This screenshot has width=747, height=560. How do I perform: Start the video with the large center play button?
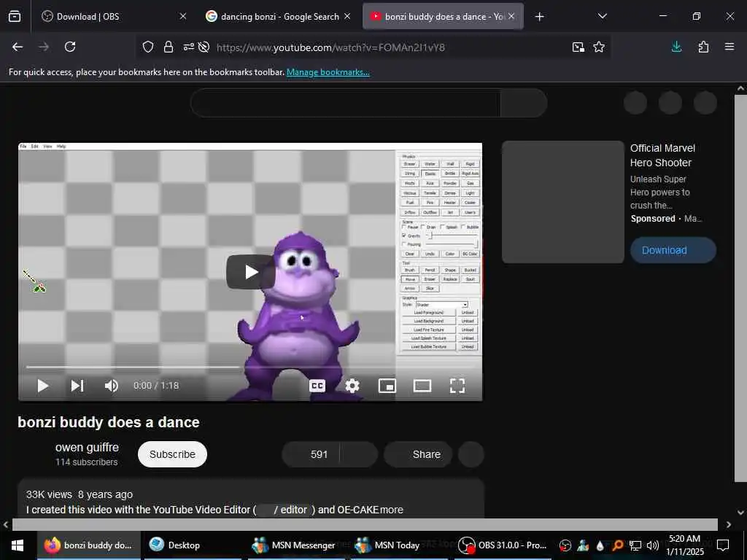[x=251, y=272]
